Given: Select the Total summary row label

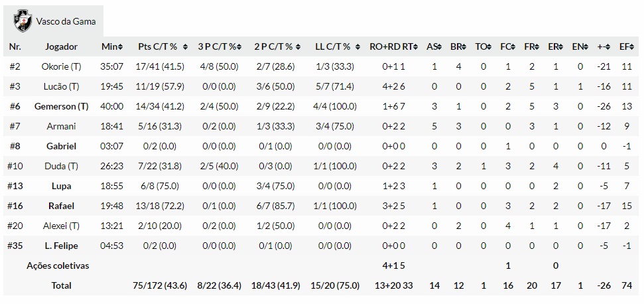Looking at the screenshot, I should [61, 285].
